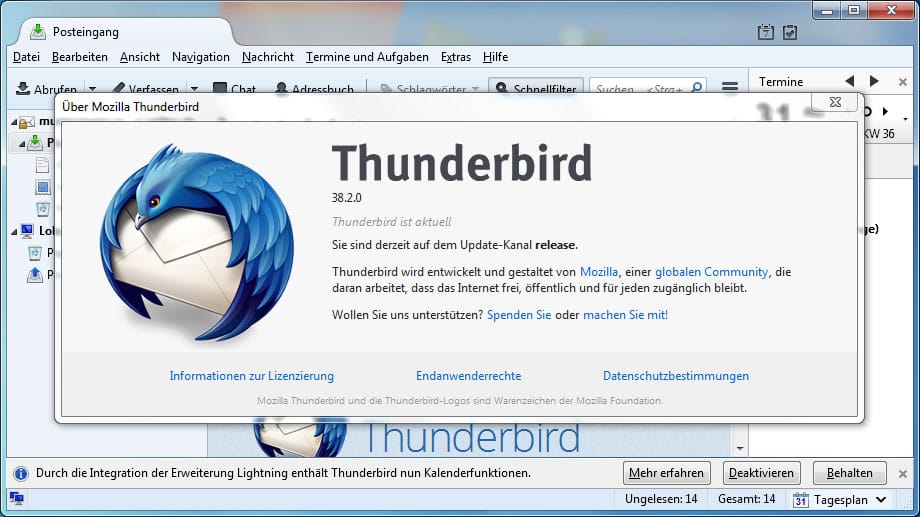Select the Lokale Ordner computer icon
The width and height of the screenshot is (920, 517).
pyautogui.click(x=27, y=231)
